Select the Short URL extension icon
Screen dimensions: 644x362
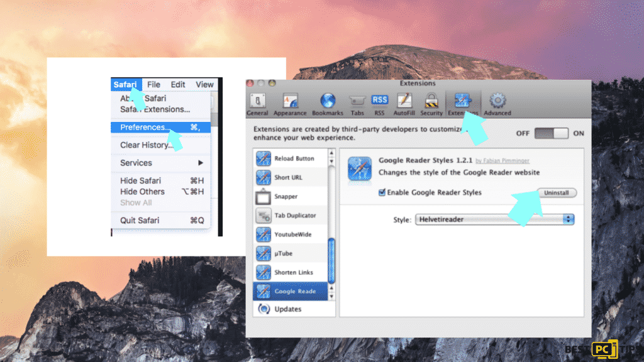pos(264,177)
